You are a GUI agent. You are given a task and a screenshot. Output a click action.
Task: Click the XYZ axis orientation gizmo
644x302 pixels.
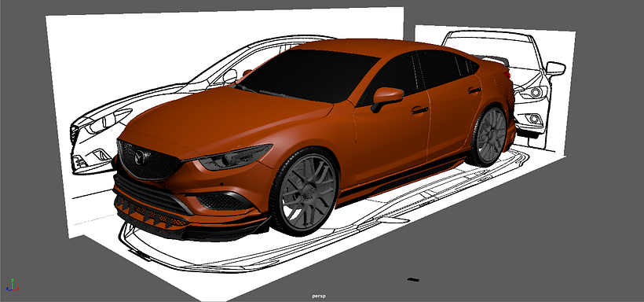point(13,285)
